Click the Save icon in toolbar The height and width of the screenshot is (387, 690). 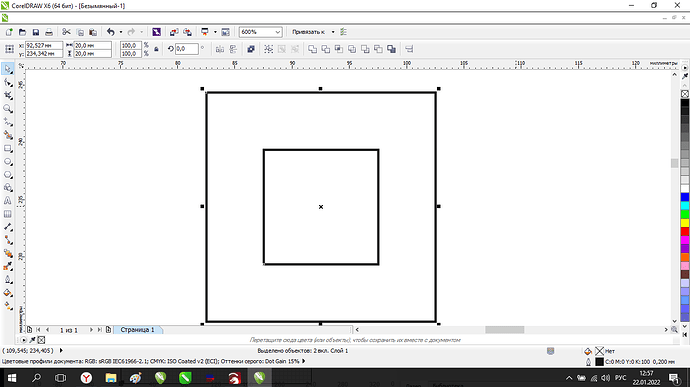(x=36, y=32)
